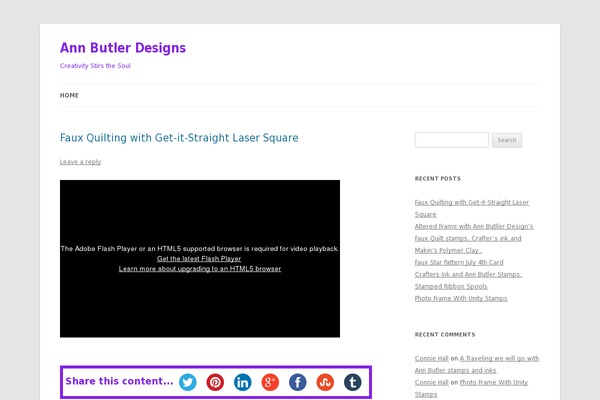Click Get the latest Flash Player link
Viewport: 600px width, 400px height.
[x=199, y=259]
